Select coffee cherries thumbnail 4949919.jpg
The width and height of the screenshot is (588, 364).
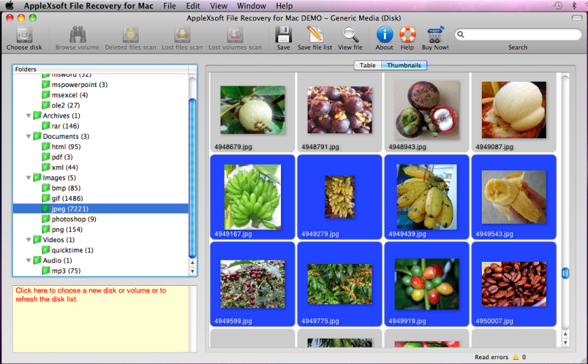[x=427, y=284]
